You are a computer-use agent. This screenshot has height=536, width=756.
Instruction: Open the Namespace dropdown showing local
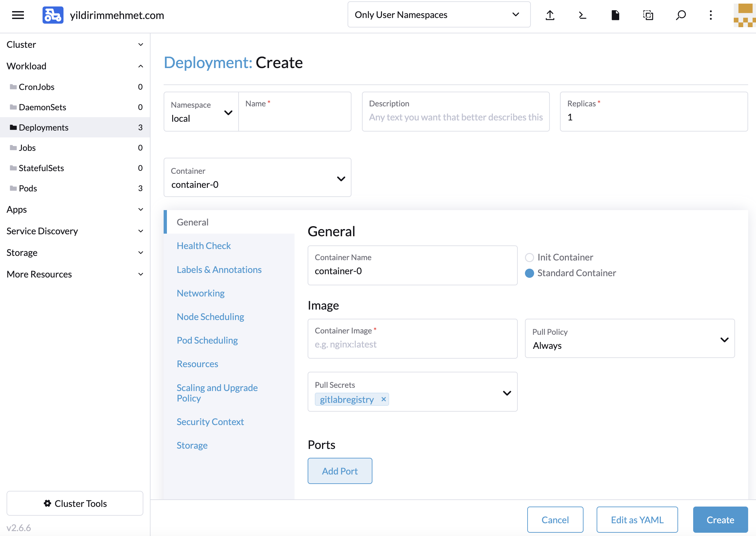pos(201,112)
